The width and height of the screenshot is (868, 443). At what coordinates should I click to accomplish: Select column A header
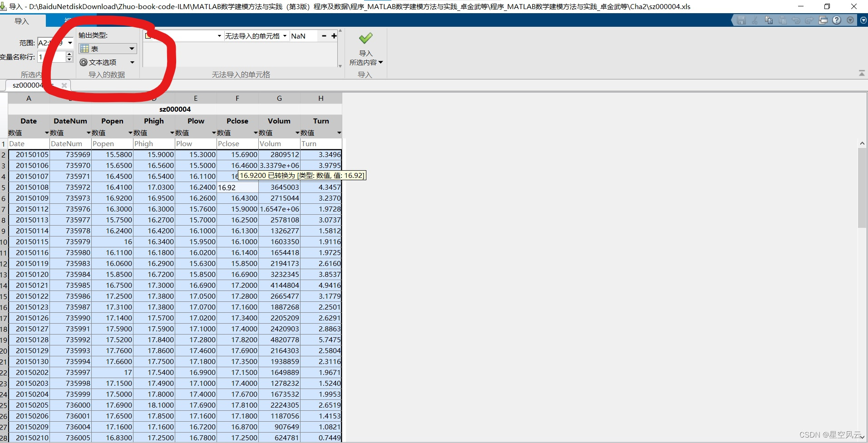(x=29, y=98)
